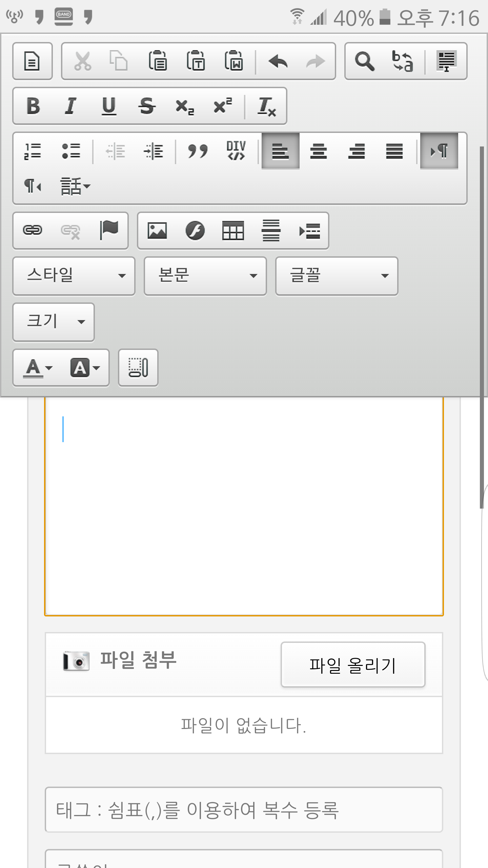Open Find search magnifier
Viewport: 488px width, 868px height.
pos(364,61)
